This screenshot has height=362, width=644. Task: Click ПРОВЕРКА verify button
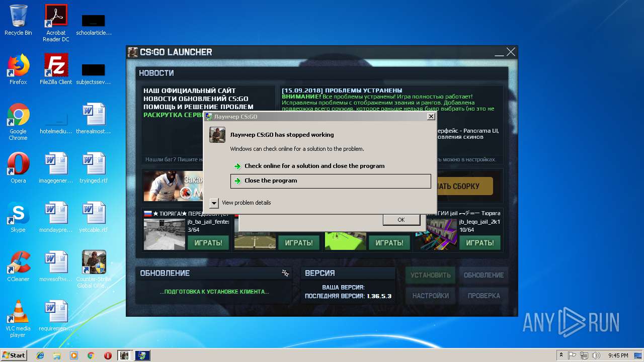click(x=484, y=296)
